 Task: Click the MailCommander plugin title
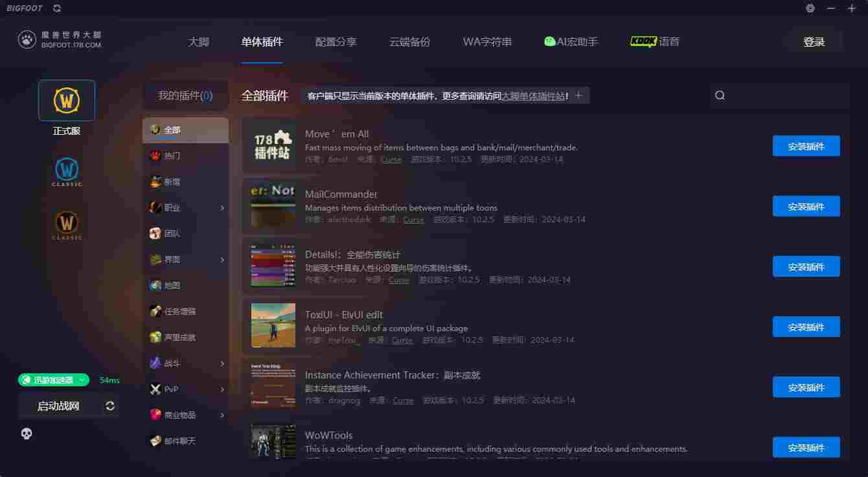point(341,194)
